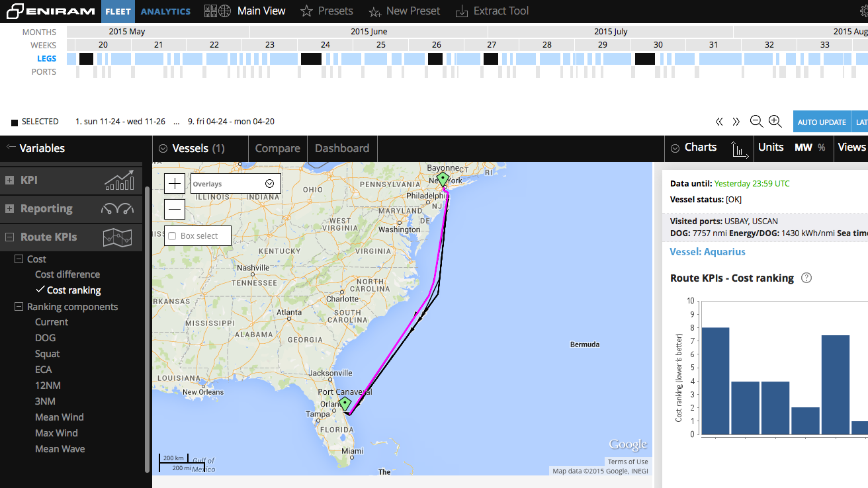Click the New Preset star icon
This screenshot has height=488, width=868.
(x=375, y=11)
